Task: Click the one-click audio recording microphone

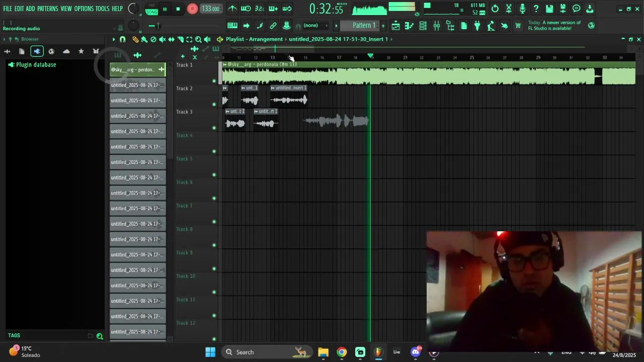Action: point(522,9)
